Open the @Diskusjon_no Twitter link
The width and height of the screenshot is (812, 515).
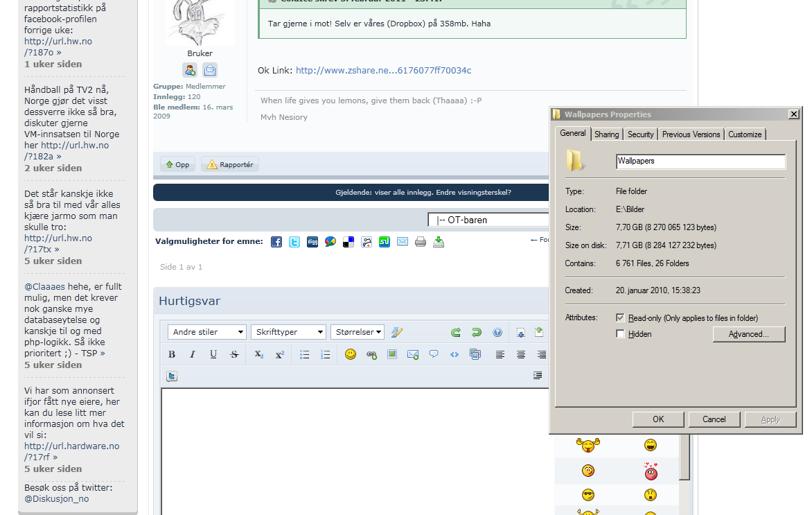(x=56, y=499)
